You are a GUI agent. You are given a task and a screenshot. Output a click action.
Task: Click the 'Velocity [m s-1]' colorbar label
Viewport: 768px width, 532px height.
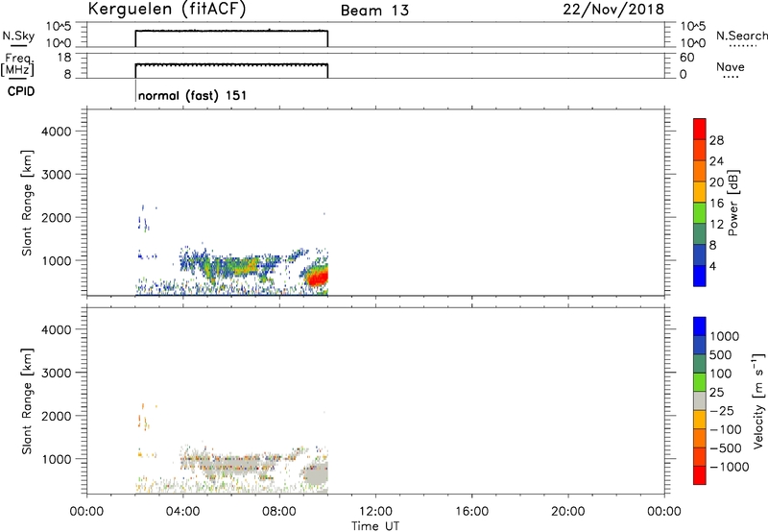click(x=758, y=400)
